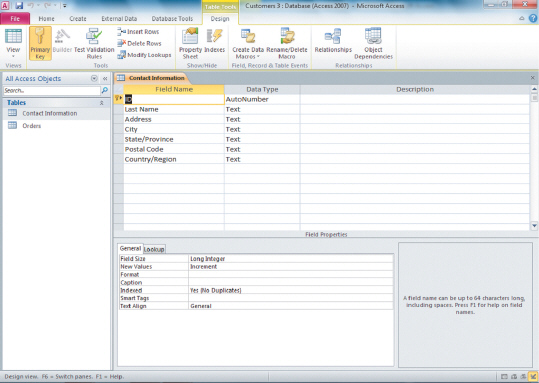The width and height of the screenshot is (539, 383).
Task: Click the State/Province field name
Action: pyautogui.click(x=174, y=139)
